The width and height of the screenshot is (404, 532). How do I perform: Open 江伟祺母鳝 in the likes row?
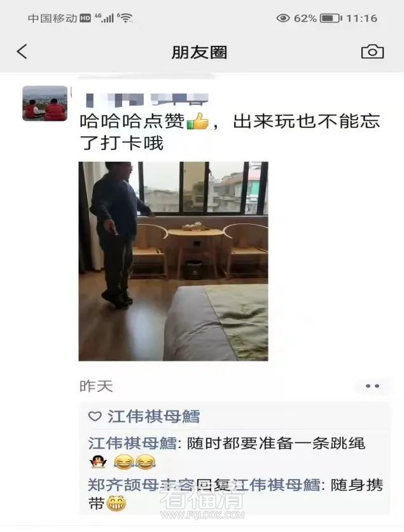pos(154,416)
